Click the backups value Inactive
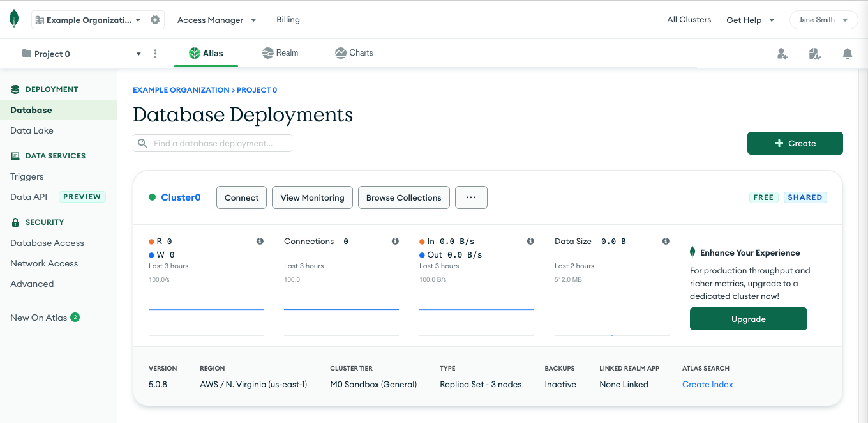 pyautogui.click(x=560, y=384)
